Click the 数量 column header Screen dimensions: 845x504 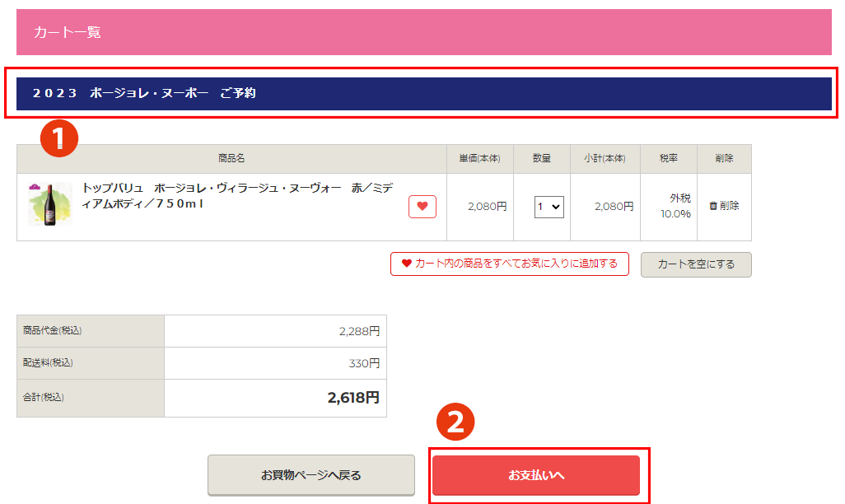pos(541,158)
